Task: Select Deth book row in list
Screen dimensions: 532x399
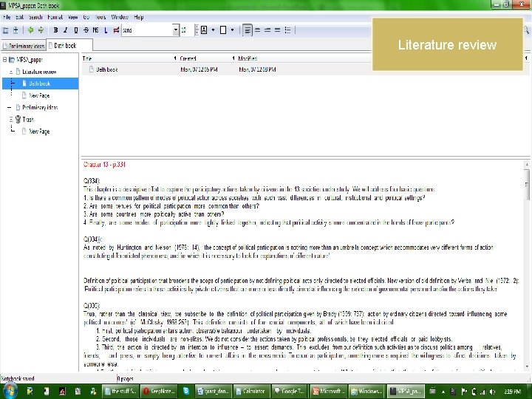Action: click(x=305, y=69)
